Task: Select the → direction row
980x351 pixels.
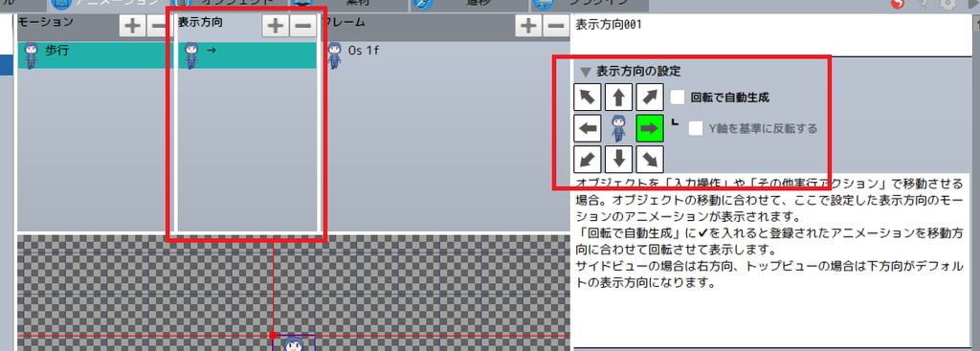Action: click(x=248, y=55)
